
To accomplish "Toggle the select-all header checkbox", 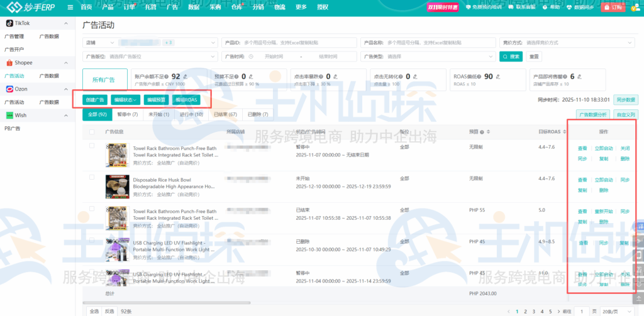I will pos(92,132).
